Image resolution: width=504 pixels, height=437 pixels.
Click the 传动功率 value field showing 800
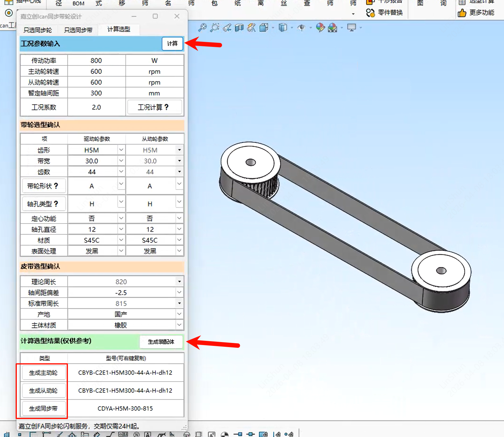click(96, 61)
